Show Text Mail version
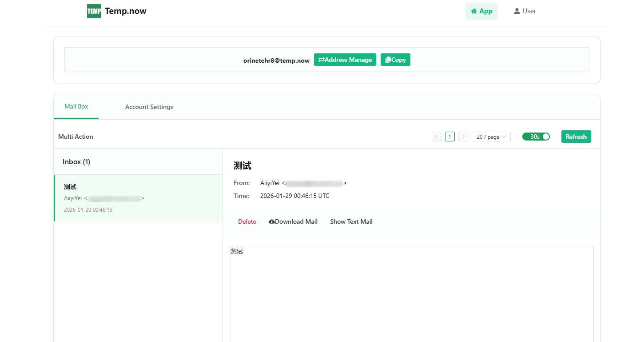 [x=351, y=221]
